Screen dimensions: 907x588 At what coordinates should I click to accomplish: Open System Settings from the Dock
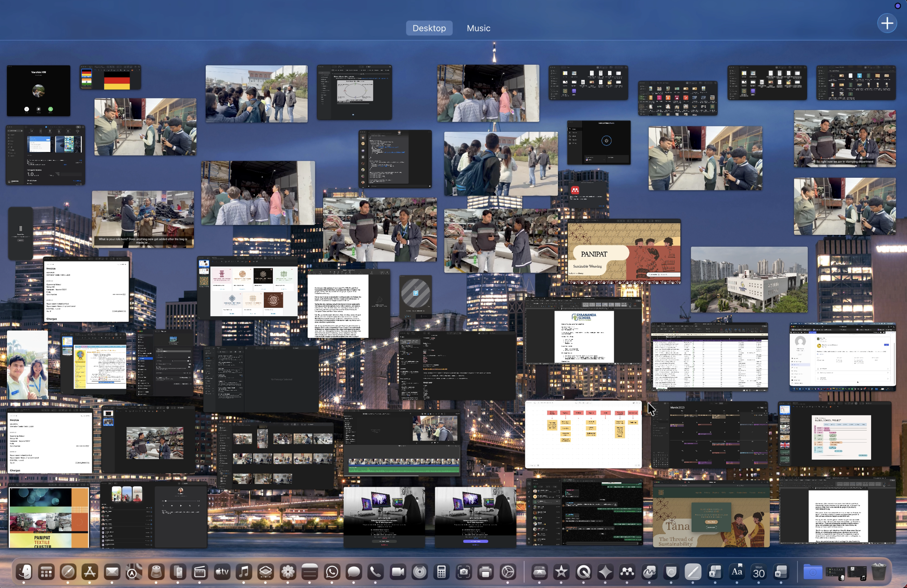pyautogui.click(x=507, y=573)
